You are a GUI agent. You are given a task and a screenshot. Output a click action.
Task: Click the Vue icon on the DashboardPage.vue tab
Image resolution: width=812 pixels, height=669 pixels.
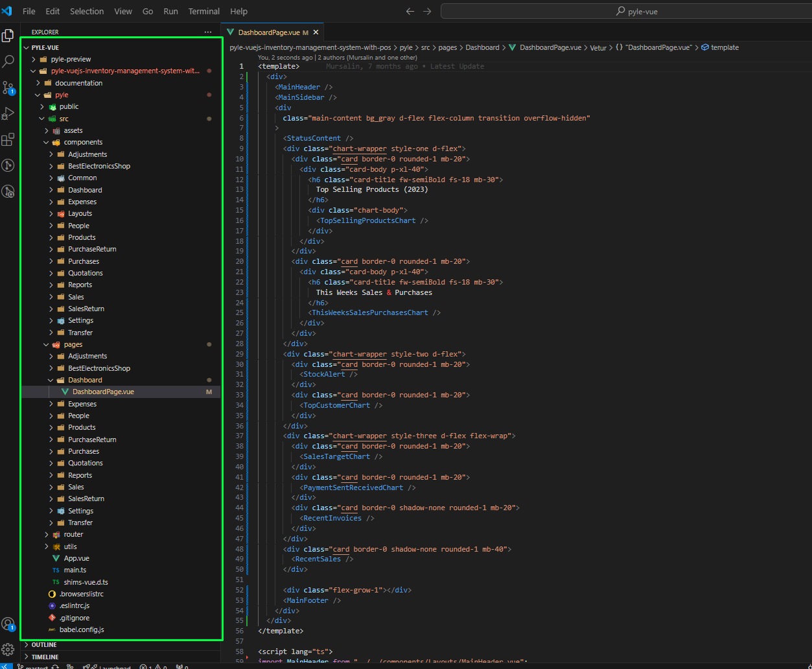[231, 32]
